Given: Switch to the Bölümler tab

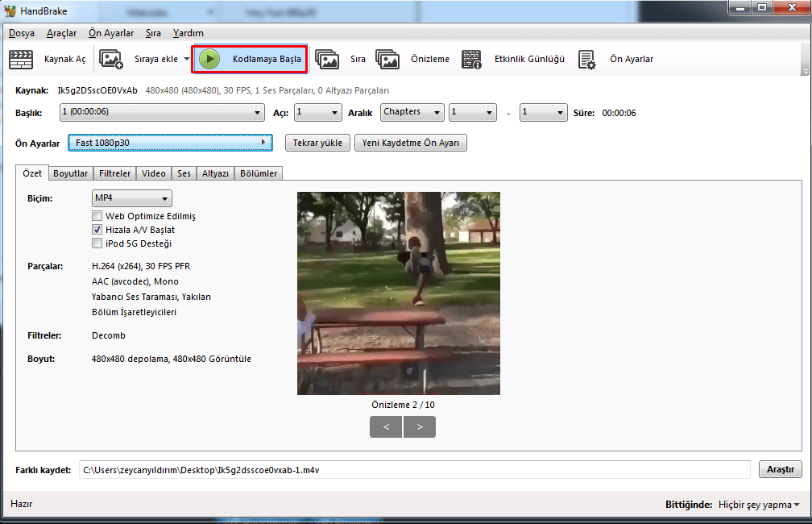Looking at the screenshot, I should (x=259, y=173).
